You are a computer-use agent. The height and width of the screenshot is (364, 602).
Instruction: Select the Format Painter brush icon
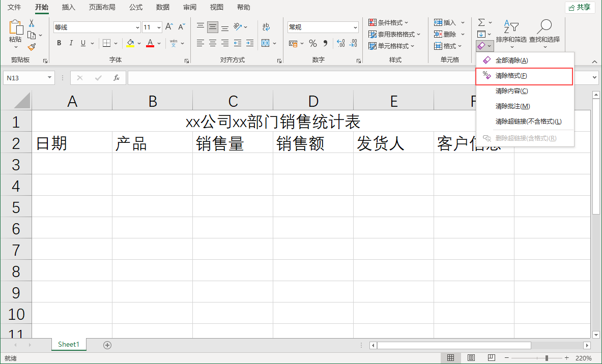coord(32,47)
